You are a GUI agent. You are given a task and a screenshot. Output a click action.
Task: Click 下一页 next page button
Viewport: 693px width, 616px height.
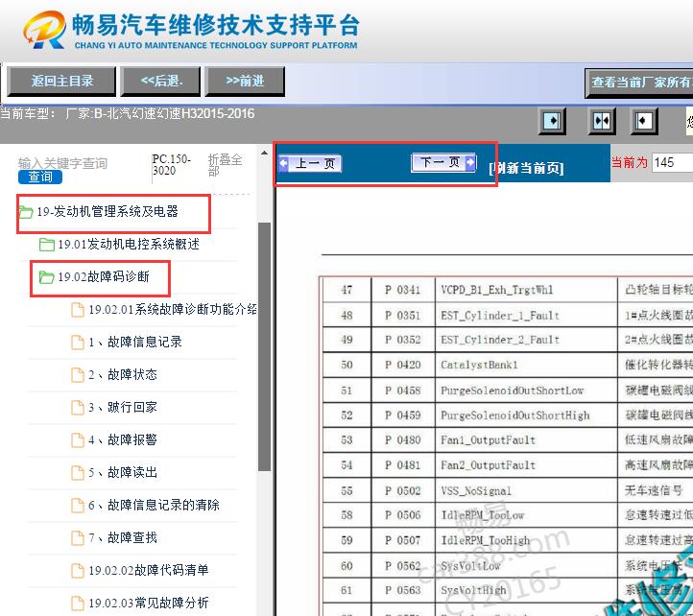tap(443, 162)
